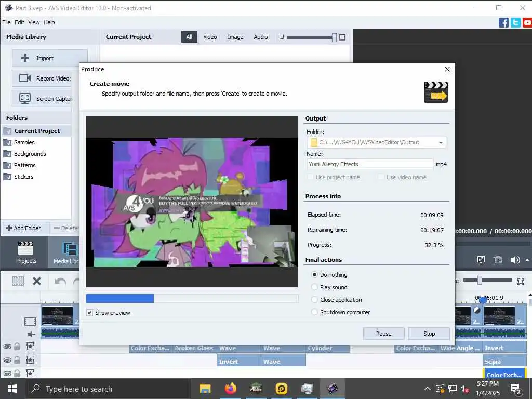Screen dimensions: 532x399
Task: Click the audio track speaker icon
Action: coord(32,334)
